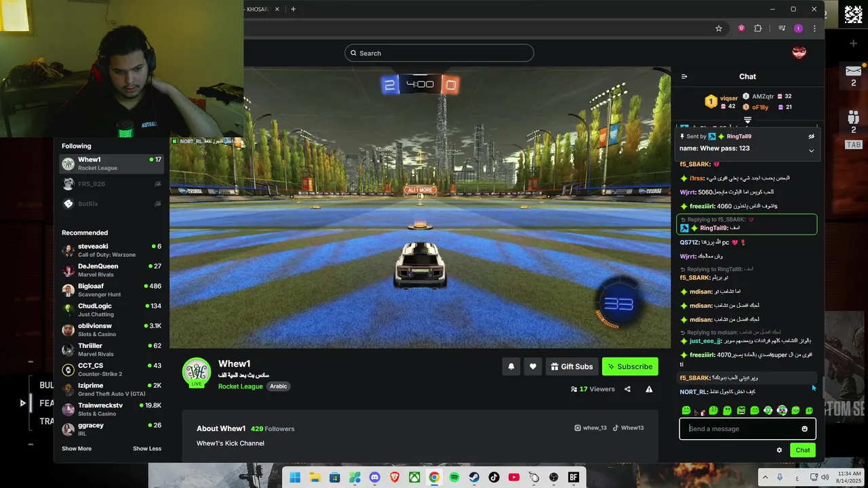Viewport: 868px width, 488px height.
Task: Select BotRix in Following list
Action: [112, 203]
